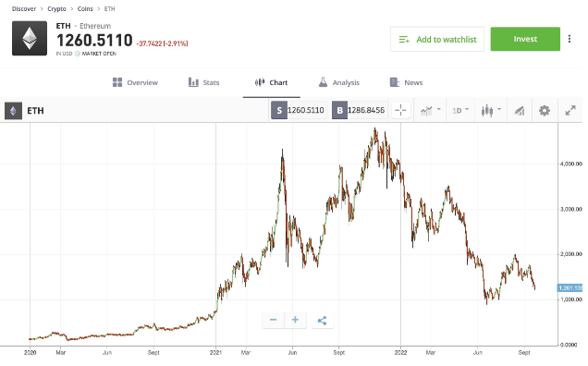Go to Crypto breadcrumb link
Screen dimensions: 588x366
point(56,8)
